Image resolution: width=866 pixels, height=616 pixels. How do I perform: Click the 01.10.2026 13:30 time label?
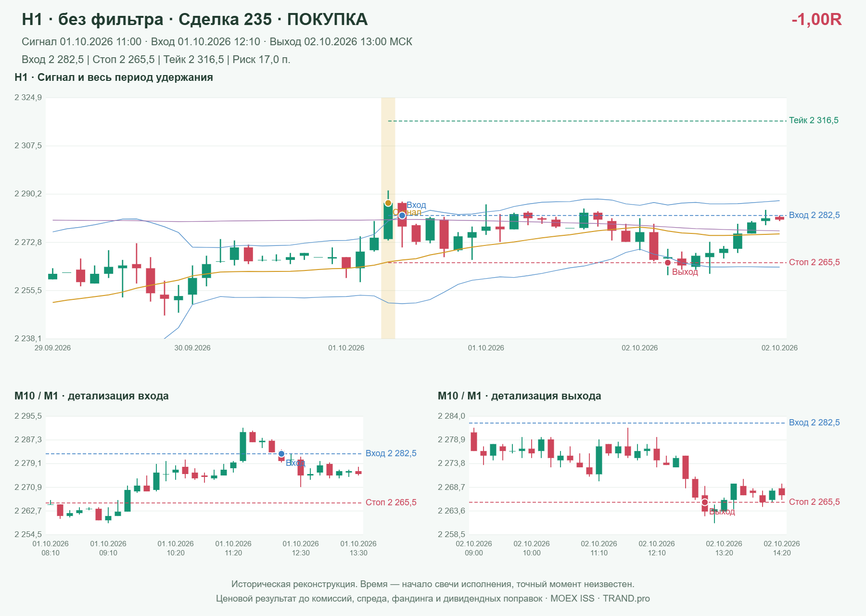click(x=358, y=548)
